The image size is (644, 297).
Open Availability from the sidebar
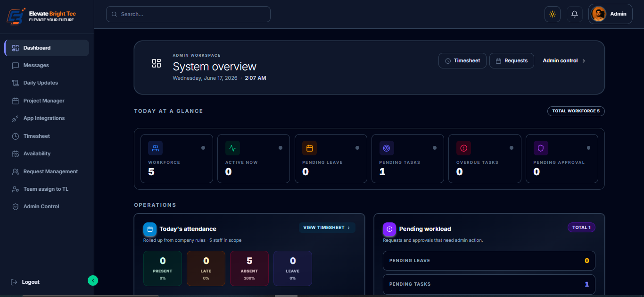point(47,154)
